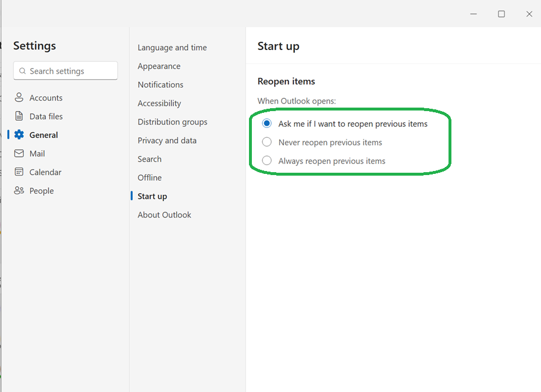Open Offline settings

click(150, 178)
